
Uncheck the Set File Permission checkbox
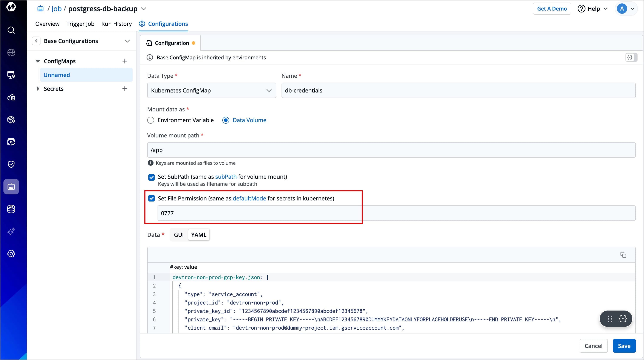coord(152,198)
